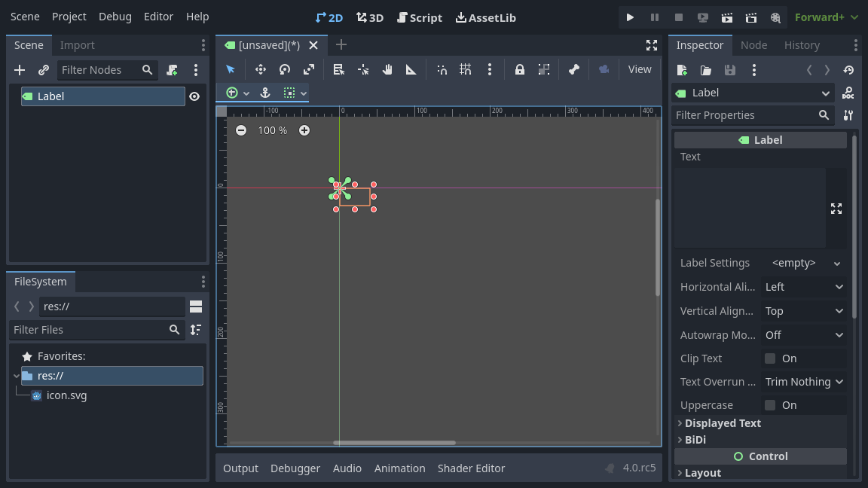The height and width of the screenshot is (488, 868).
Task: Open the Project menu
Action: pyautogui.click(x=69, y=16)
